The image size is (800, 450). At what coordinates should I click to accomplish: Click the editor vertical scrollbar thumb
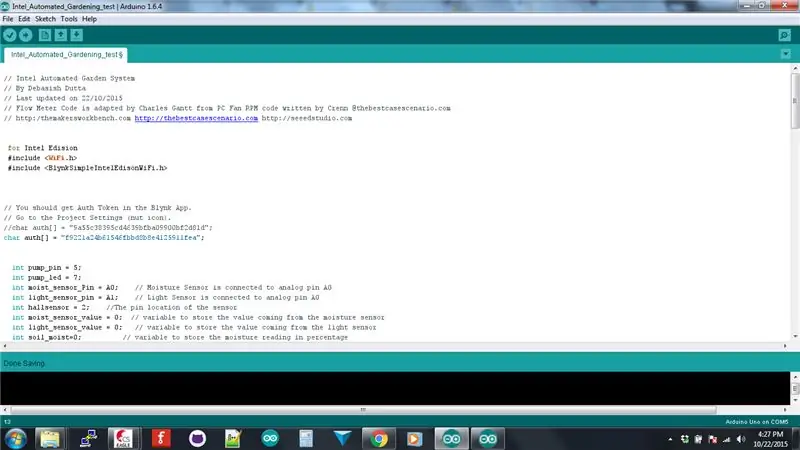tap(795, 101)
